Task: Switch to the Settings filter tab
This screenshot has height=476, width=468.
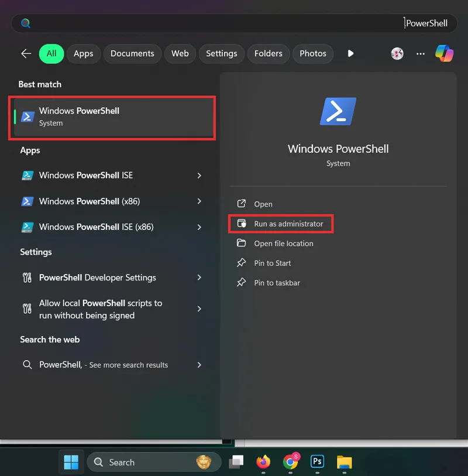Action: (221, 54)
